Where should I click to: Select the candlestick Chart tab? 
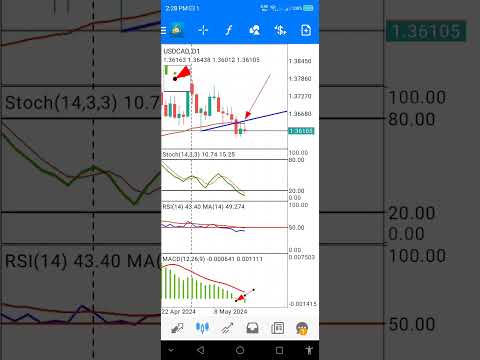tap(202, 328)
